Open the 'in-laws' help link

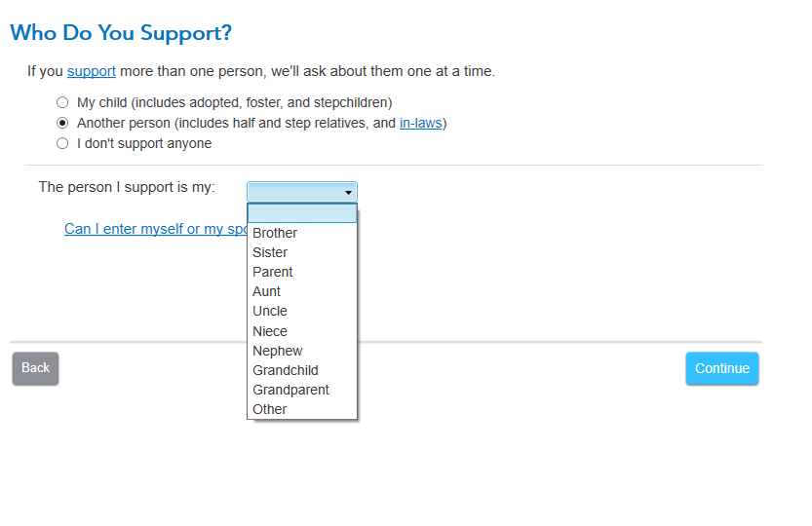pos(420,124)
